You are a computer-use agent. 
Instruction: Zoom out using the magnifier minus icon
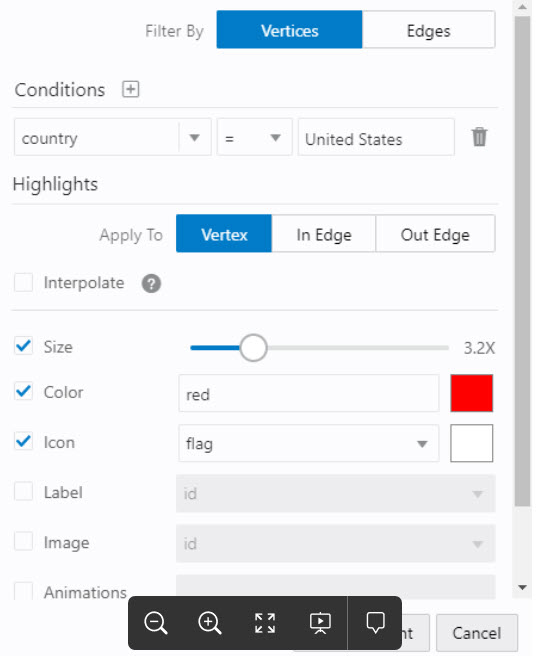pyautogui.click(x=156, y=623)
